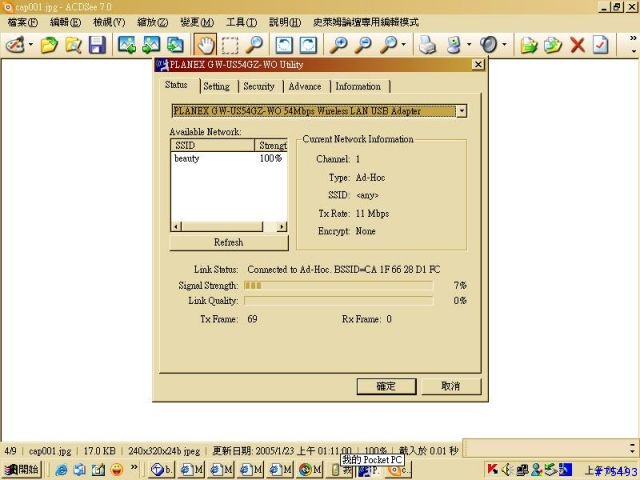
Task: Open the 變更(M) menu
Action: 197,22
